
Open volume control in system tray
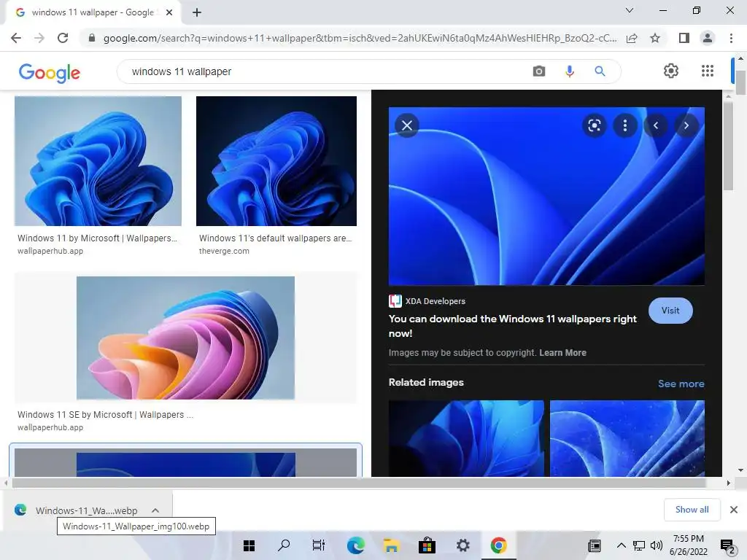click(x=656, y=545)
